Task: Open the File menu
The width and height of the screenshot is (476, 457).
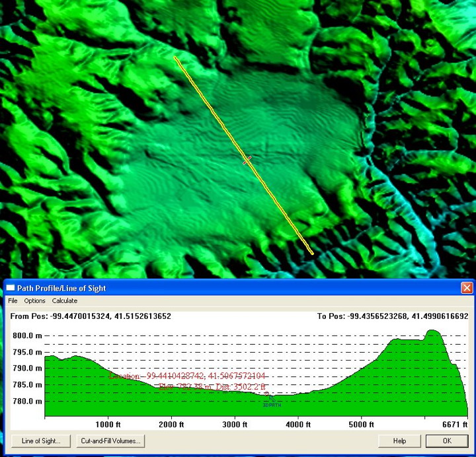Action: [x=13, y=300]
